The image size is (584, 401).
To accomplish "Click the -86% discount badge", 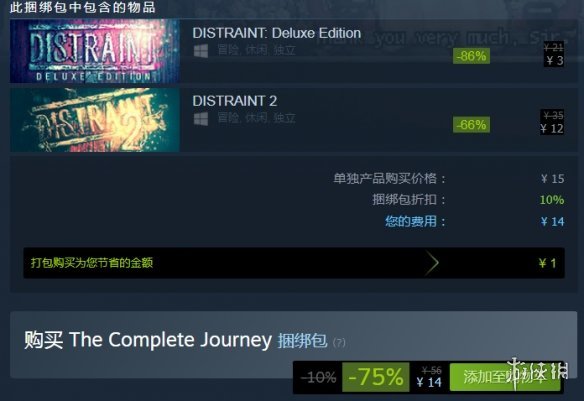I will pos(471,56).
